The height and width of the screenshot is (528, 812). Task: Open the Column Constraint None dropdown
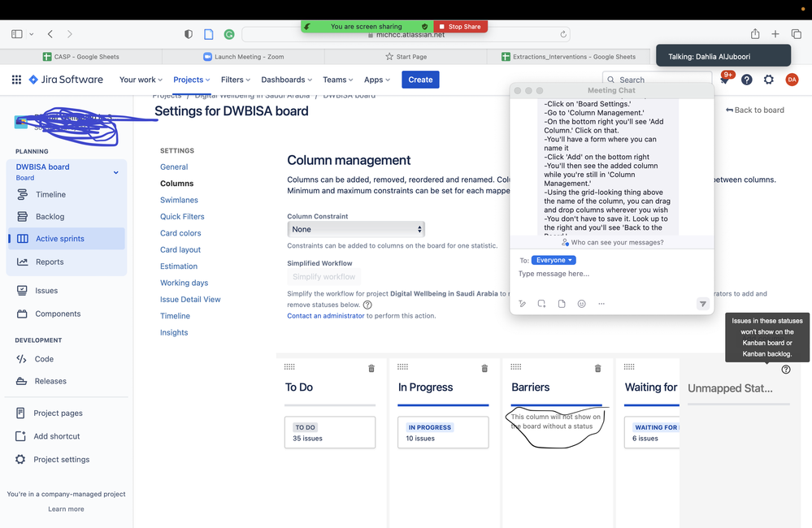pos(356,229)
